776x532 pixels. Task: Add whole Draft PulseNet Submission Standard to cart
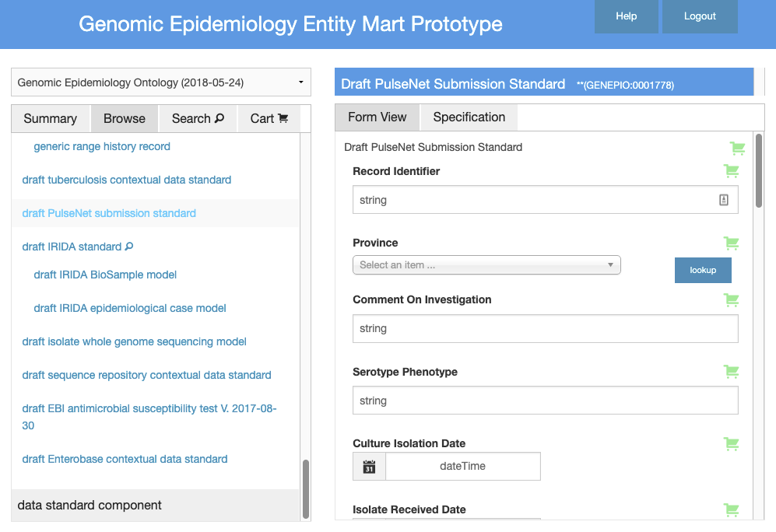pos(736,148)
